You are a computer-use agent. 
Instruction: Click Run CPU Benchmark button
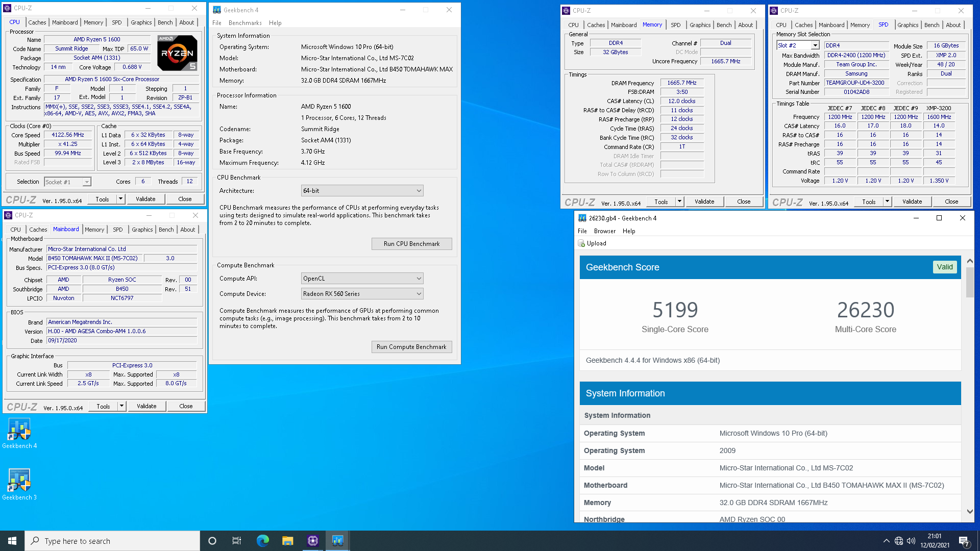coord(412,244)
